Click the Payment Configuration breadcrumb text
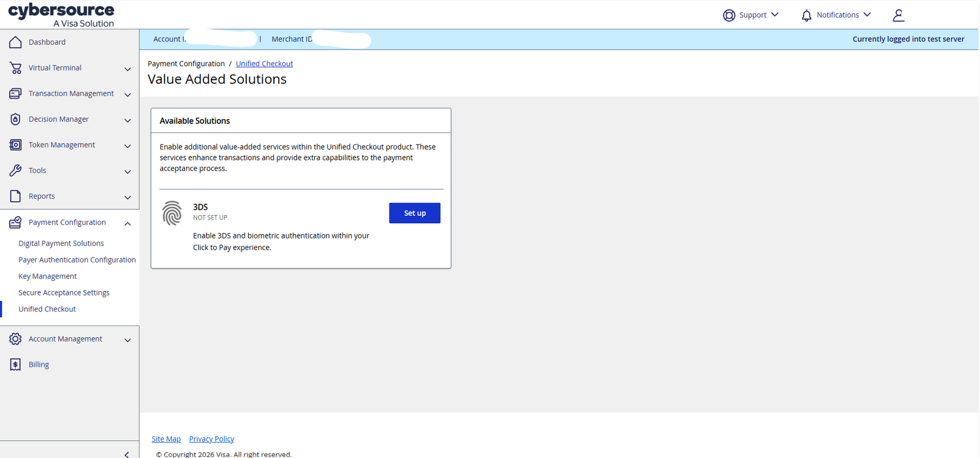980x458 pixels. click(x=186, y=64)
